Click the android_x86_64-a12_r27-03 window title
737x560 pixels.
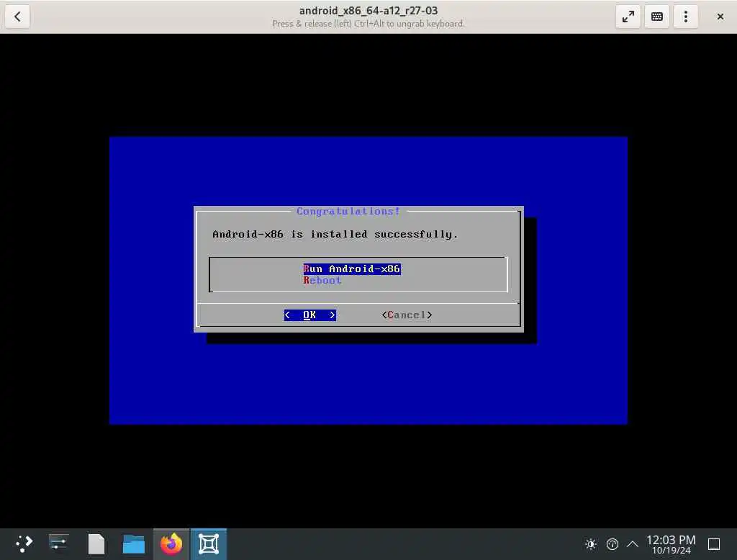(368, 10)
